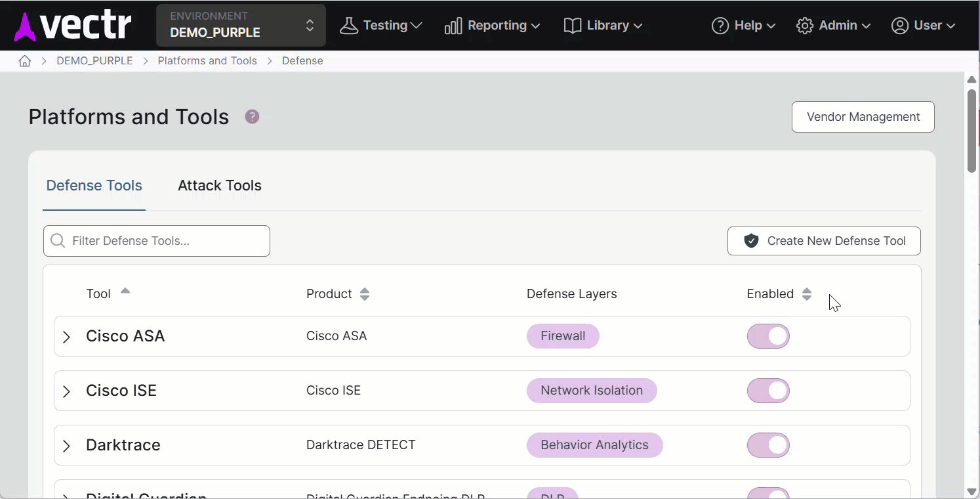
Task: Switch to the Attack Tools tab
Action: click(x=220, y=186)
